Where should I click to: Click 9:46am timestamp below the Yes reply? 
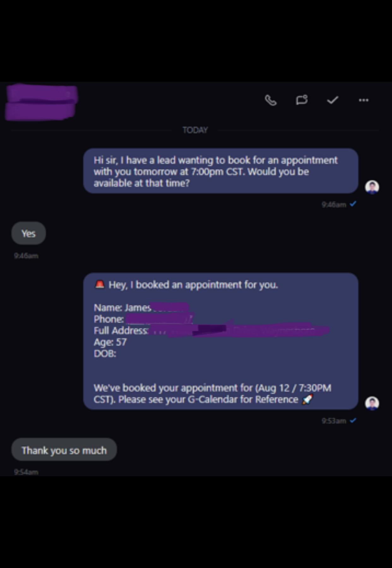pyautogui.click(x=26, y=256)
